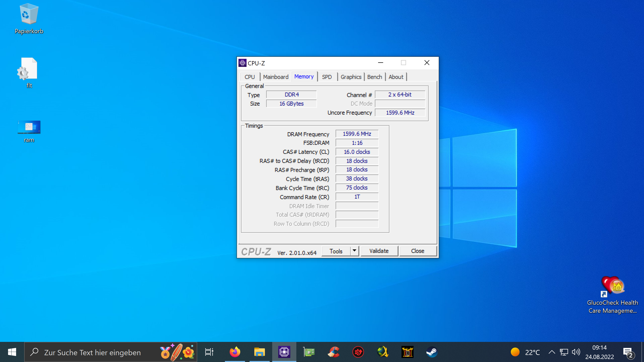Click the Validate button
This screenshot has width=644, height=362.
tap(379, 251)
